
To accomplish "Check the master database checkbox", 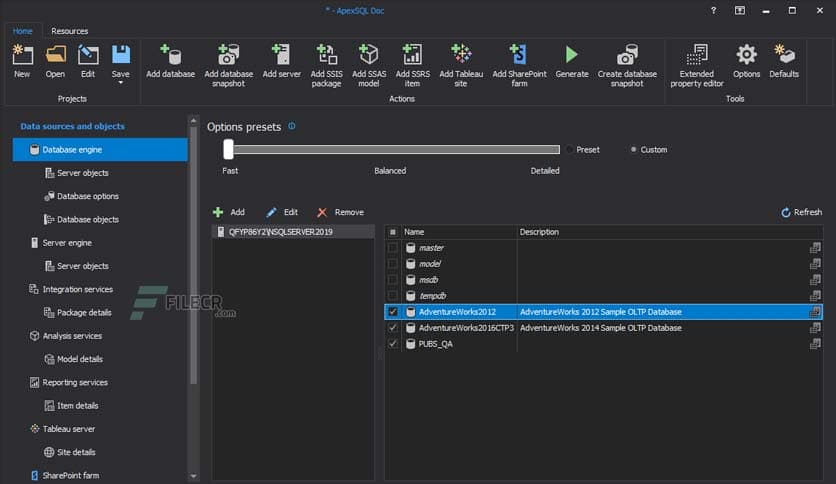I will [393, 248].
